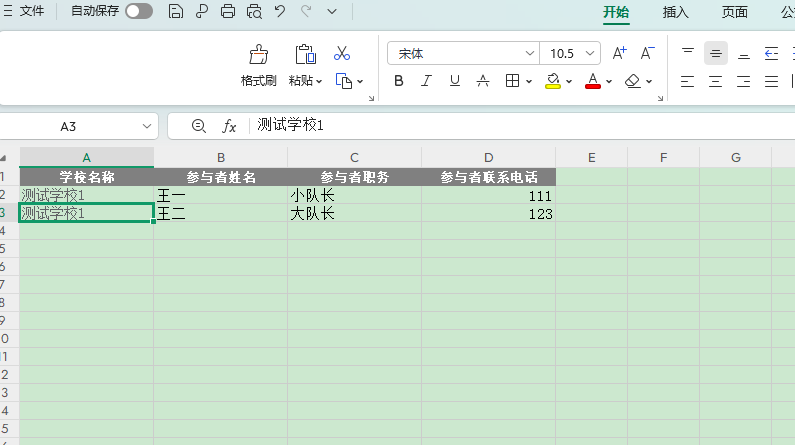Open Print Preview from quick toolbar
The width and height of the screenshot is (795, 445).
pyautogui.click(x=254, y=12)
